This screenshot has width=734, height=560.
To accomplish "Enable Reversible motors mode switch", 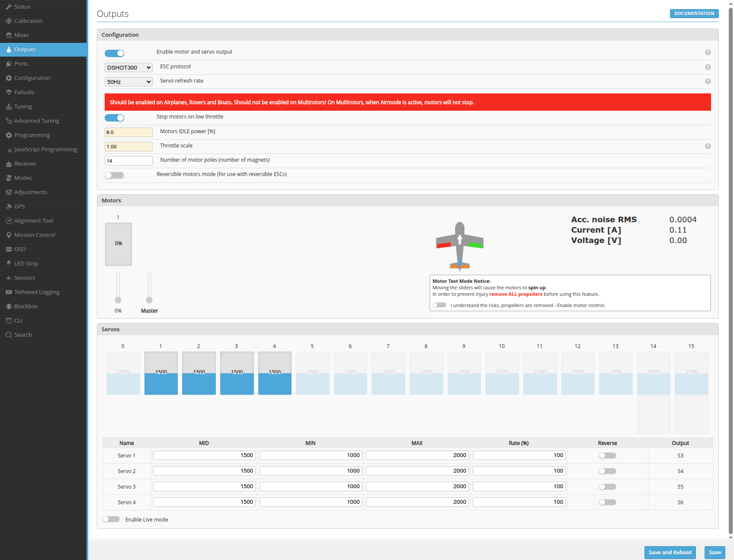I will click(x=114, y=175).
